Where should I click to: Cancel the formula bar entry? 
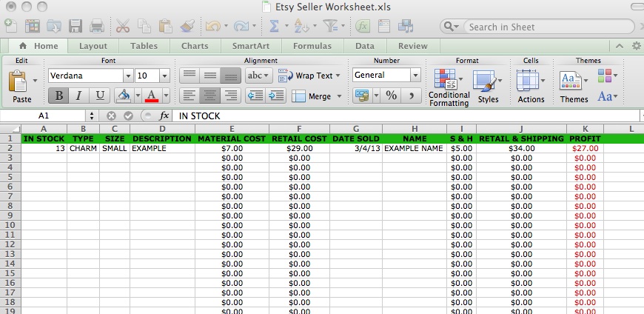click(111, 116)
